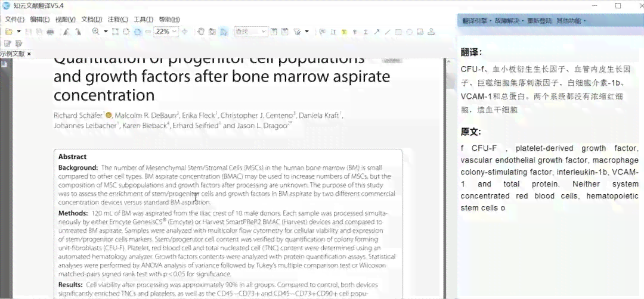
Task: Open the 文档(D) menu
Action: tap(92, 19)
